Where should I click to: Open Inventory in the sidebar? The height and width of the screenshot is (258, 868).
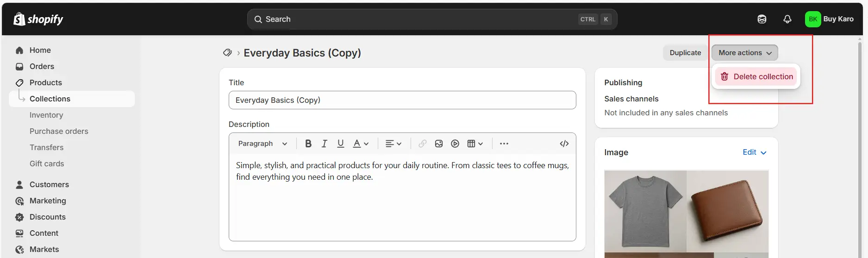click(x=46, y=115)
